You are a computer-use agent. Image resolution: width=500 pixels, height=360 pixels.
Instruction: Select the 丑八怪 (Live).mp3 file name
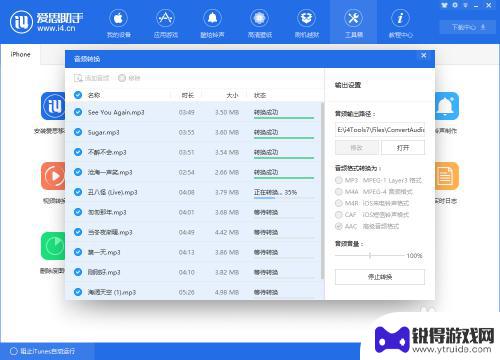(112, 192)
